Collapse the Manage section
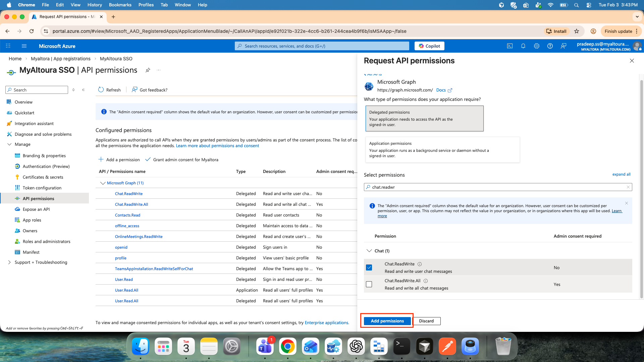Viewport: 644px width, 362px height. [9, 144]
